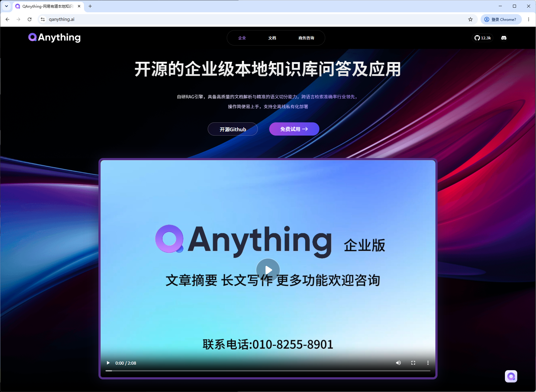Open the 商务咨询 navigation item
This screenshot has width=536, height=392.
306,38
